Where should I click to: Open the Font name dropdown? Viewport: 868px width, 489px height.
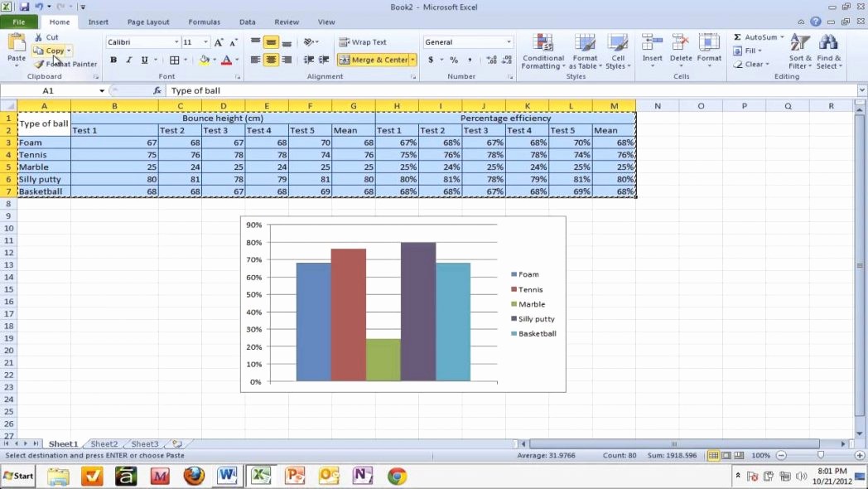(x=142, y=41)
